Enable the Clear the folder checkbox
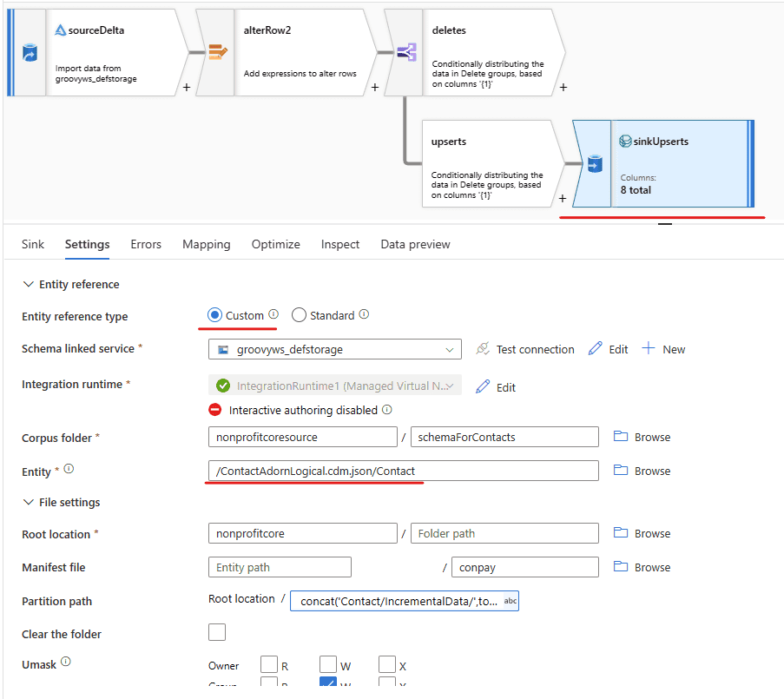This screenshot has height=699, width=784. (217, 632)
